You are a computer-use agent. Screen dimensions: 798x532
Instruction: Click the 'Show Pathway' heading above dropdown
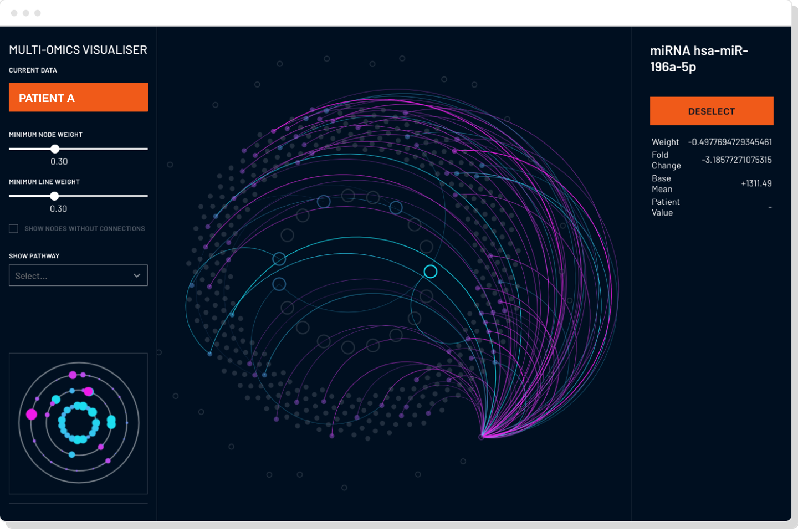tap(34, 256)
